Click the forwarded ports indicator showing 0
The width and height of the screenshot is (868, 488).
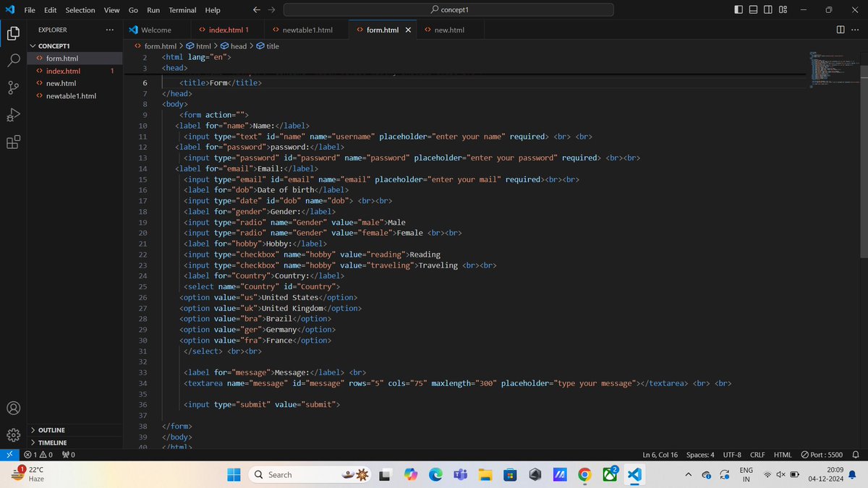coord(69,455)
